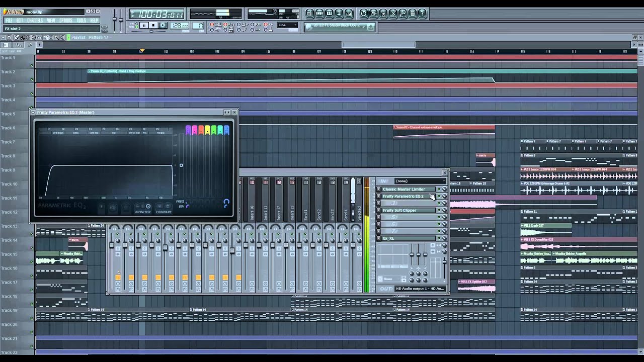The height and width of the screenshot is (362, 644).
Task: Open the bx_XL slot menu arrow
Action: tap(379, 239)
